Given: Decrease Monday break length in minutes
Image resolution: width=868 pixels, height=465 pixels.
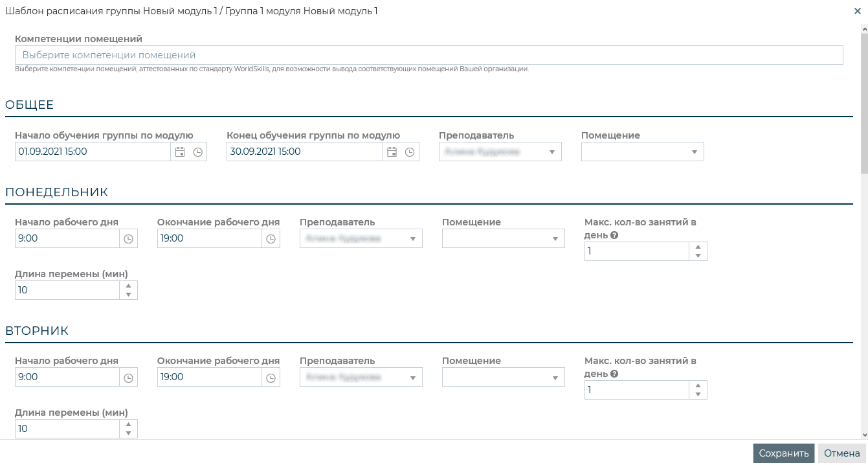Looking at the screenshot, I should (128, 295).
